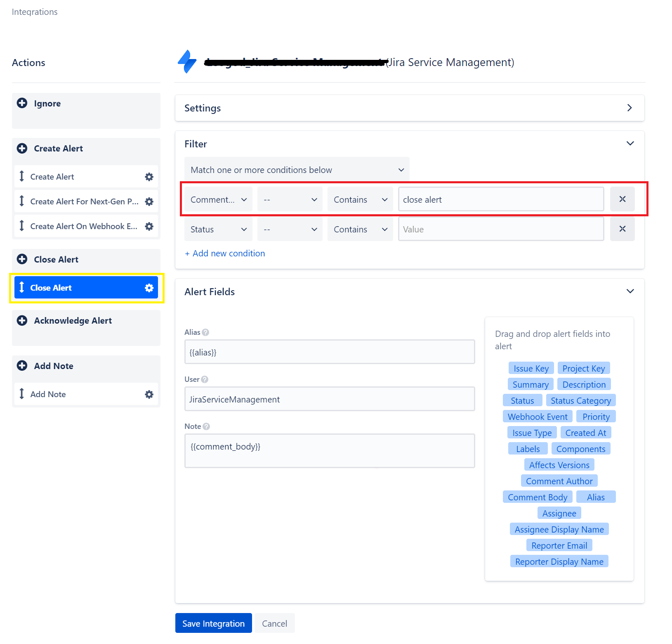Remove the Status condition with its X button
Viewport: 672px width, 644px height.
click(x=622, y=229)
